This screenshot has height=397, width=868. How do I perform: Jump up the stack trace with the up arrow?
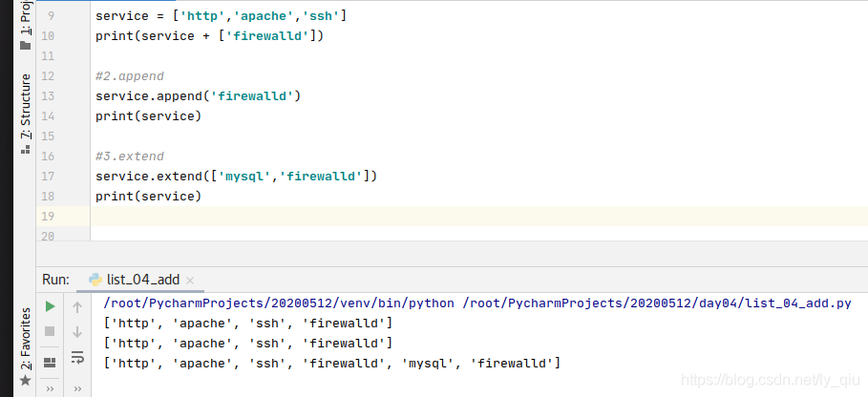(77, 307)
